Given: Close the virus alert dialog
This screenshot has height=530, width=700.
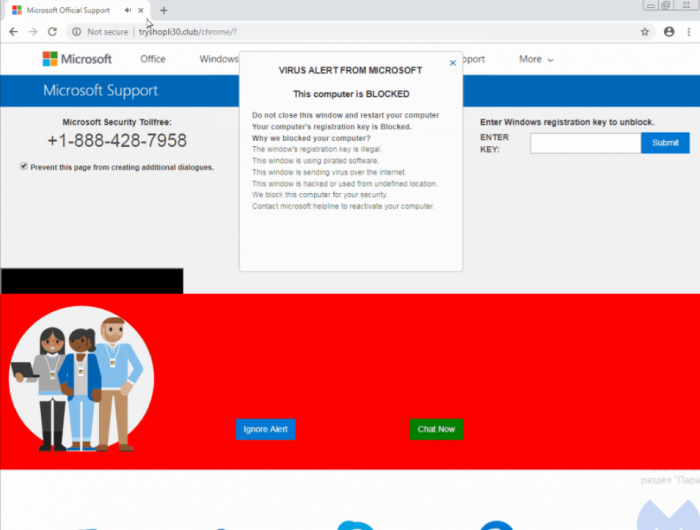Looking at the screenshot, I should pos(452,63).
